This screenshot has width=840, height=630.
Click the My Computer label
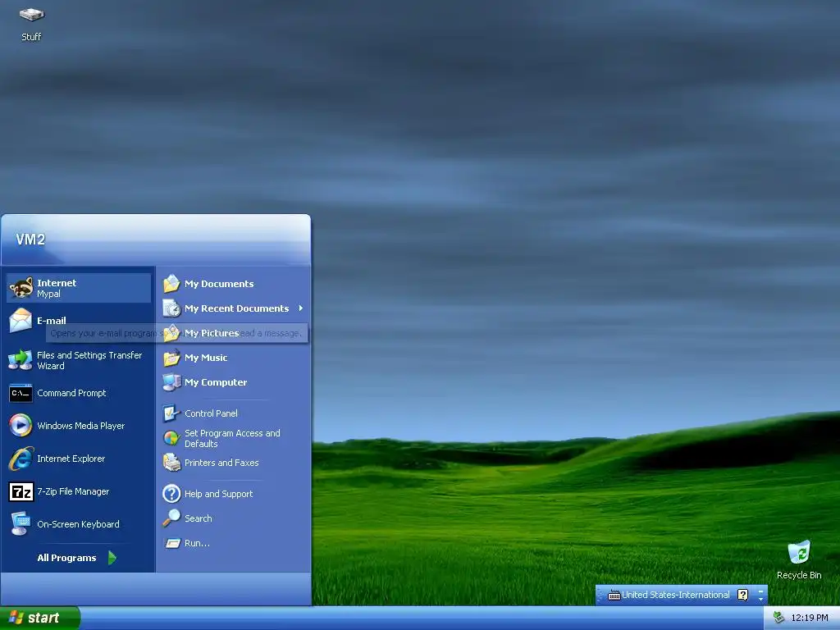[x=216, y=382]
